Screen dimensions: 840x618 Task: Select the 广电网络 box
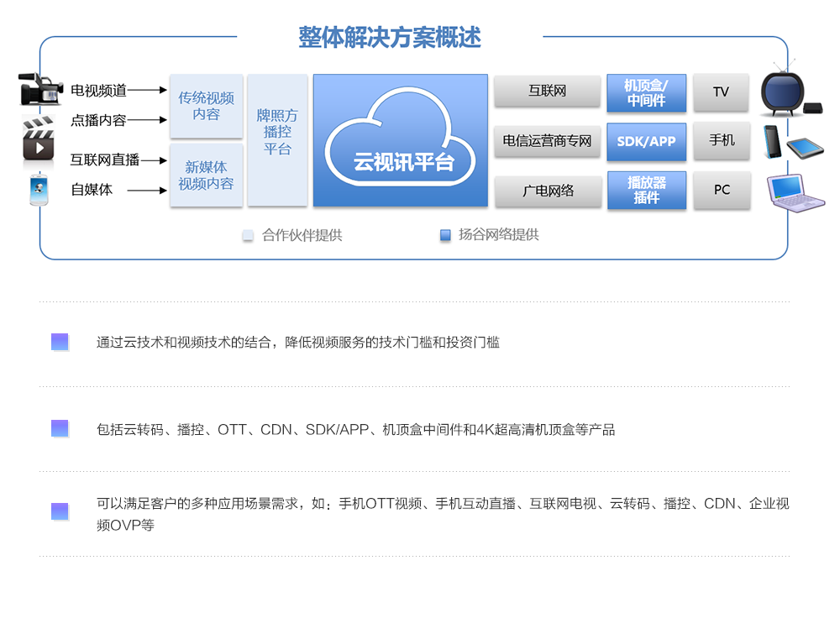click(547, 191)
